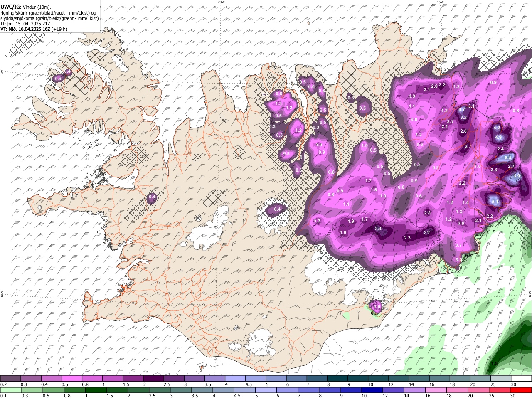Viewport: 532px width, 399px height.
Task: Click the bright pink upper legend swatch labeled 0.5
Action: (x=71, y=378)
